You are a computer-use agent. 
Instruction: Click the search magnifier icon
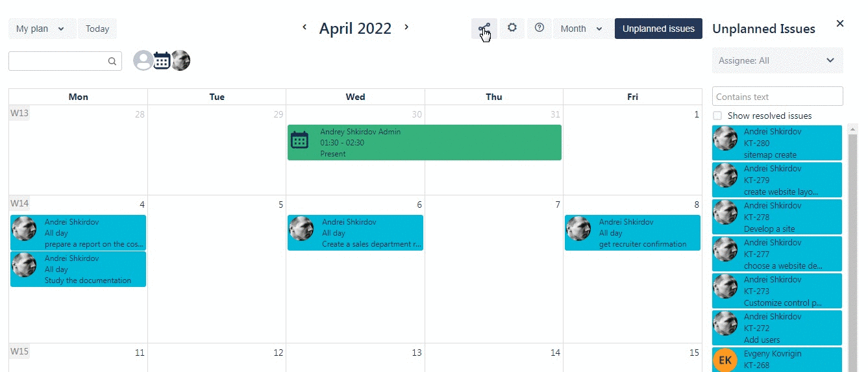pos(112,62)
